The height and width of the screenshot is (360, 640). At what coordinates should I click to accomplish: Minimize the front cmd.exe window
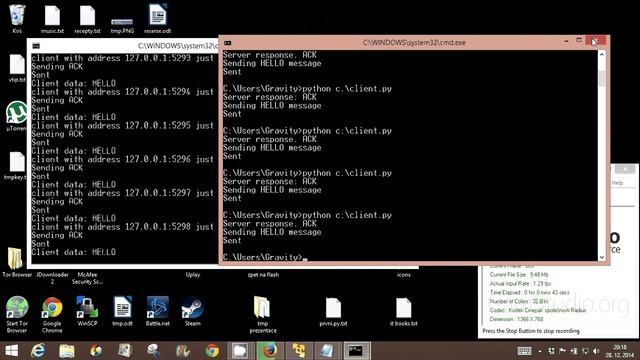[566, 41]
